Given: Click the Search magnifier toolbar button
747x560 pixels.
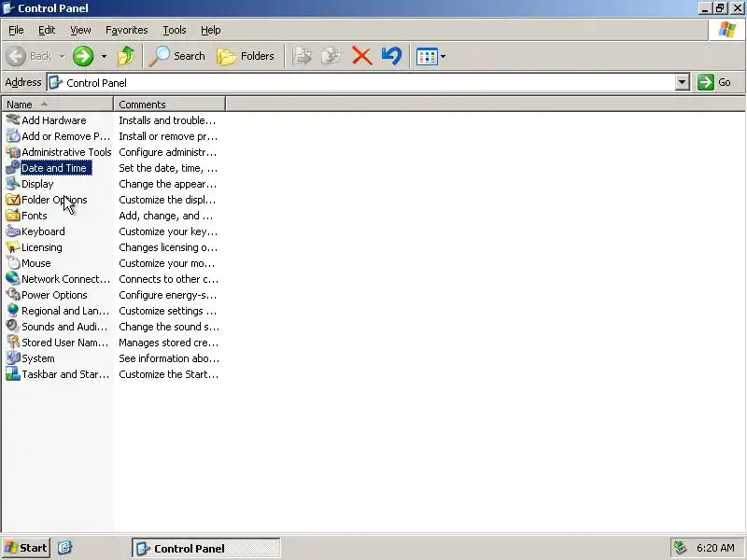Looking at the screenshot, I should (x=177, y=56).
